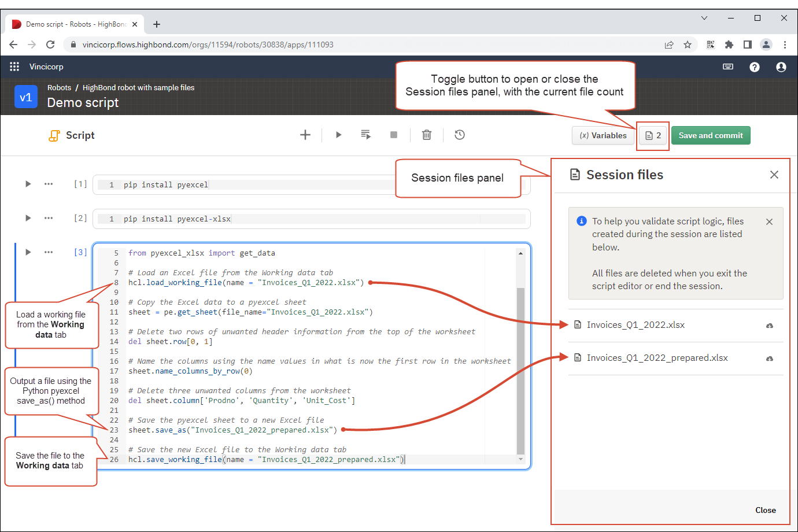Open the HighBond apps grid launcher
This screenshot has height=532, width=798.
(14, 66)
